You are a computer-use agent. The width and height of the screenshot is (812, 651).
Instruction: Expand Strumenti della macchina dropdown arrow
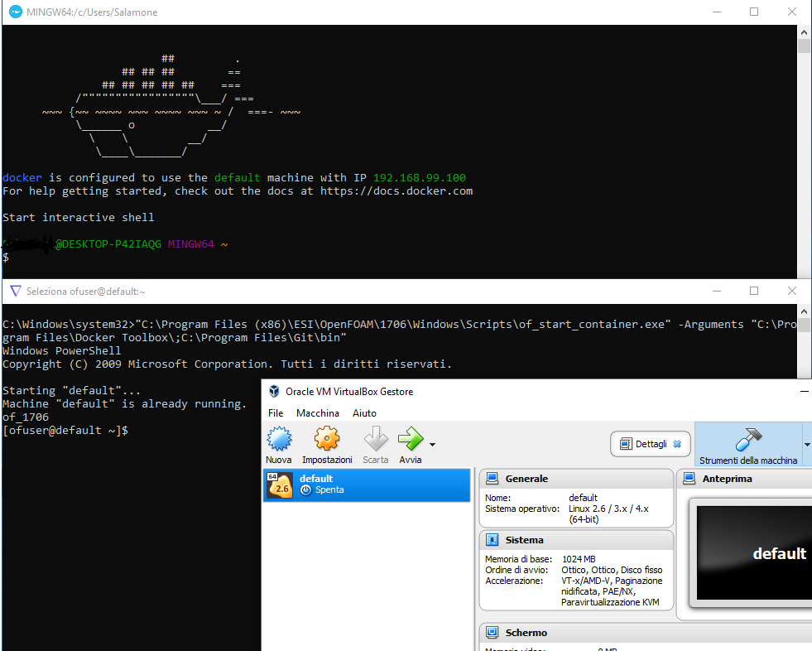(x=807, y=445)
